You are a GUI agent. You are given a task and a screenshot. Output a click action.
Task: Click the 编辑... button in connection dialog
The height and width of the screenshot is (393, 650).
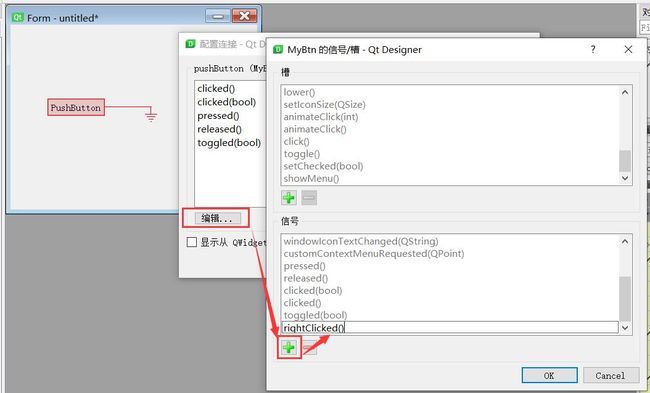(x=218, y=218)
